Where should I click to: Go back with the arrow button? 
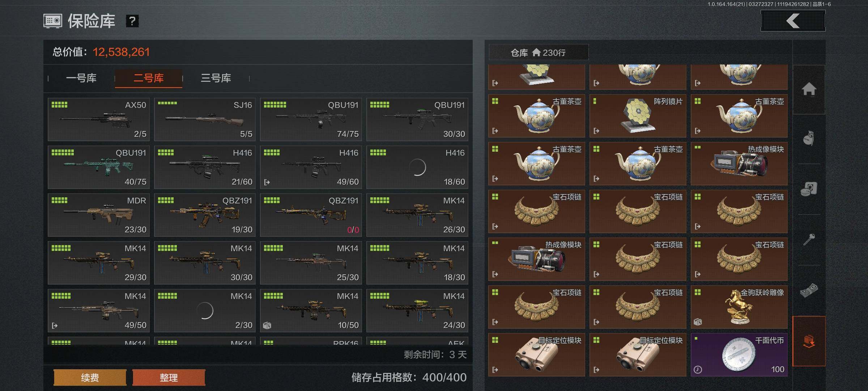(793, 21)
